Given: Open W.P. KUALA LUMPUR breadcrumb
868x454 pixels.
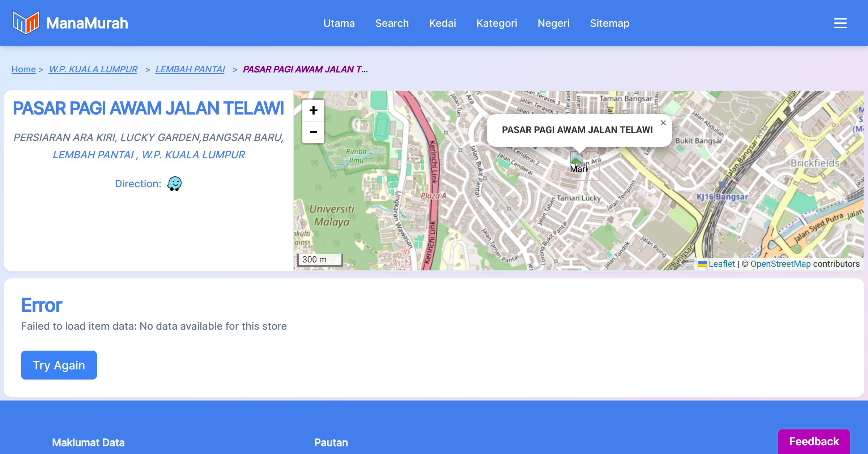Looking at the screenshot, I should 93,69.
